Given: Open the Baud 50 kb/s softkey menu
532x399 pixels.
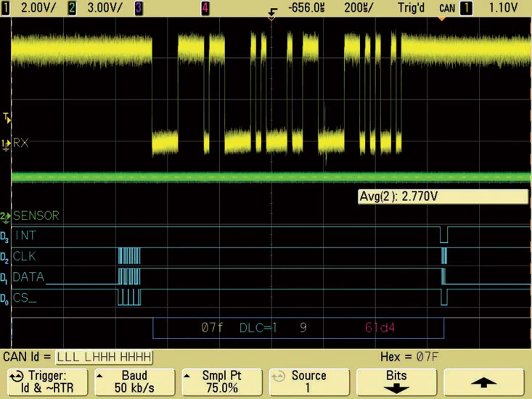Looking at the screenshot, I should coord(134,382).
